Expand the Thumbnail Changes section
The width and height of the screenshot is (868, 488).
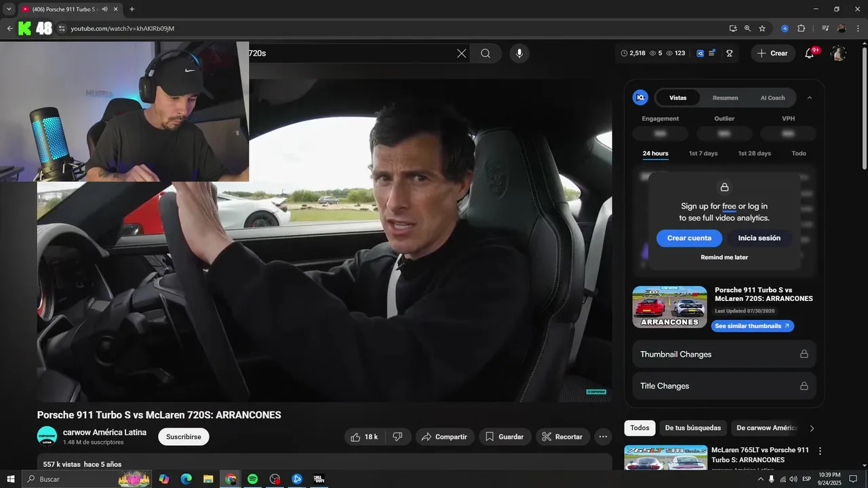(x=724, y=354)
